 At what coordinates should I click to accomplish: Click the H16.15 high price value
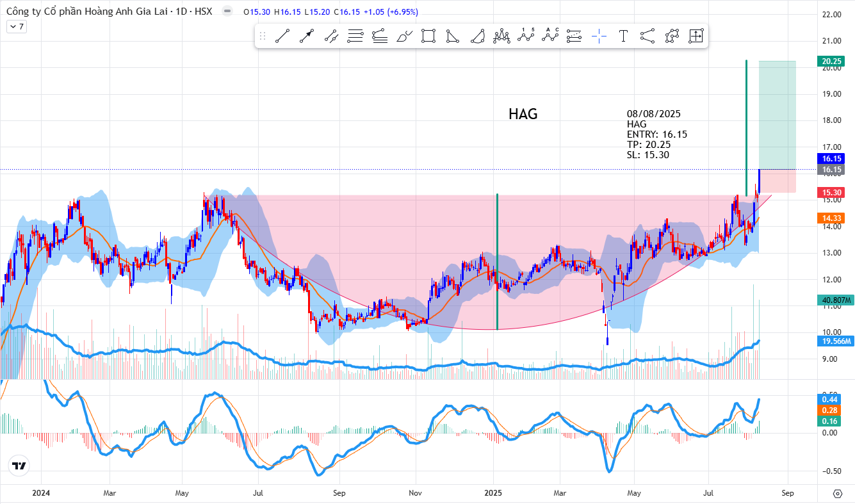[286, 12]
